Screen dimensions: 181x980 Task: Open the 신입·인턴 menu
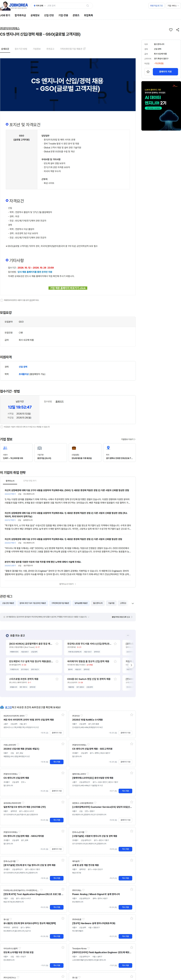(x=49, y=15)
